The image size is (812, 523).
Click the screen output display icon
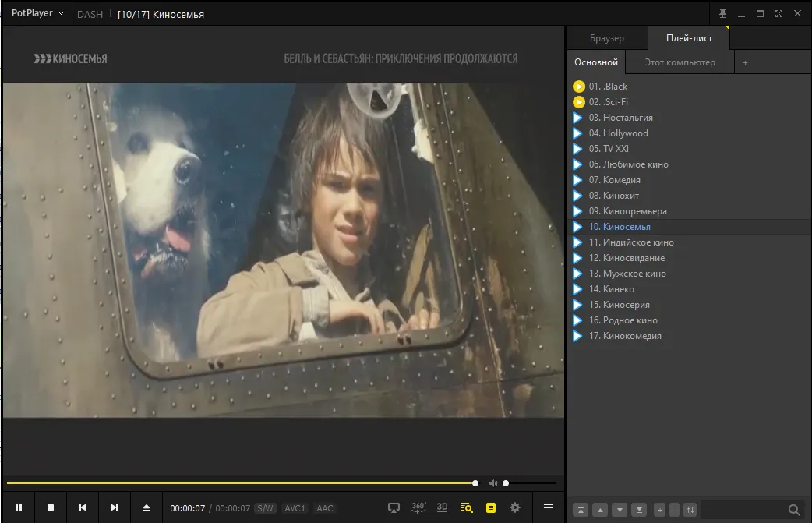[x=394, y=508]
